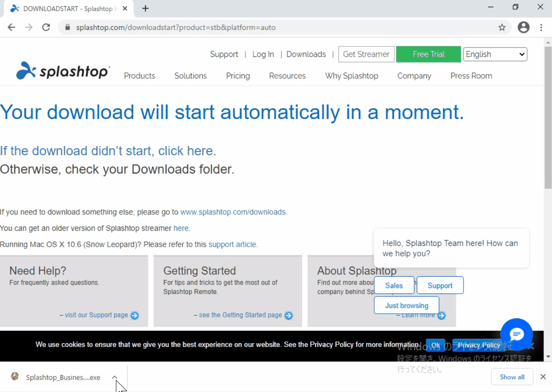Screen dimensions: 552x392
Task: Click the site padlock icon
Action: (67, 27)
